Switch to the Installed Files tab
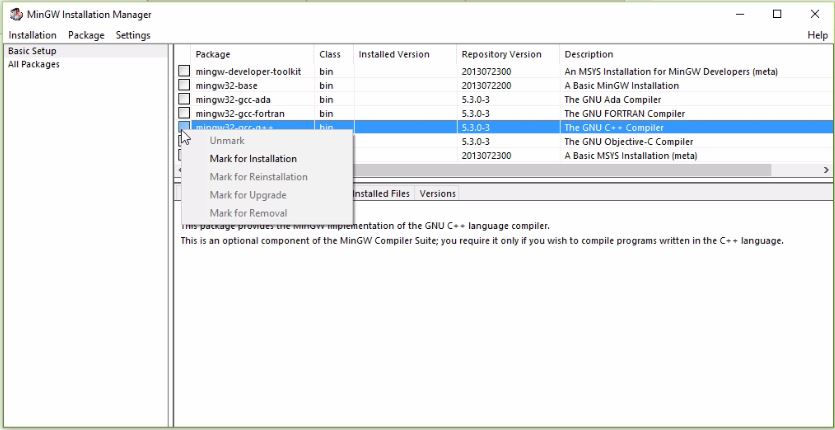The height and width of the screenshot is (430, 835). tap(382, 193)
